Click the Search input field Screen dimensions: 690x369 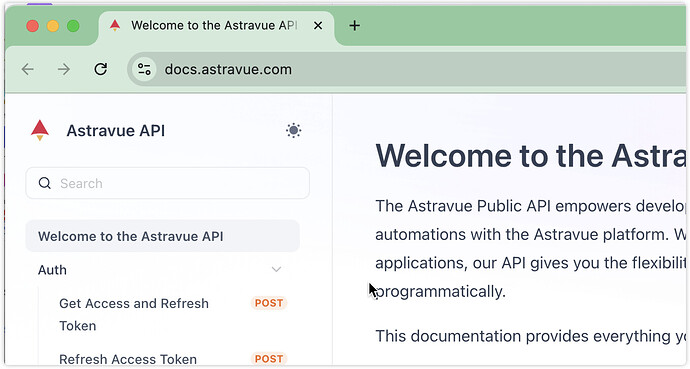pos(168,183)
